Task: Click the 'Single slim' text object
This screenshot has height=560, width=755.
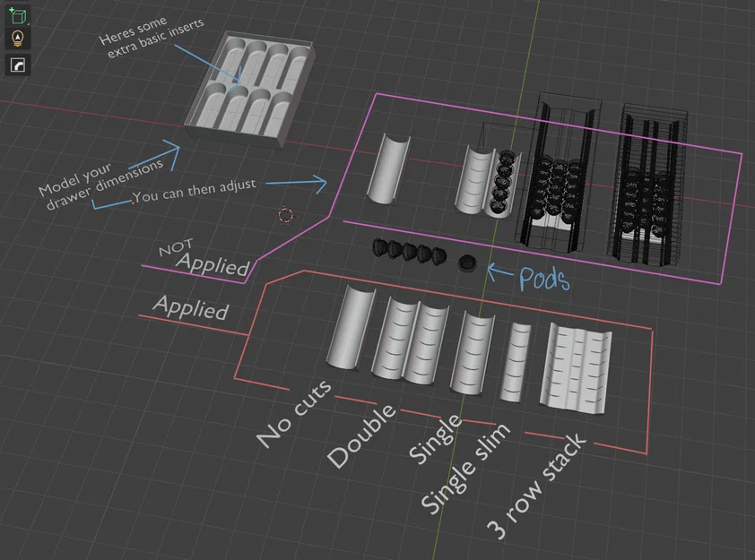Action: point(464,468)
